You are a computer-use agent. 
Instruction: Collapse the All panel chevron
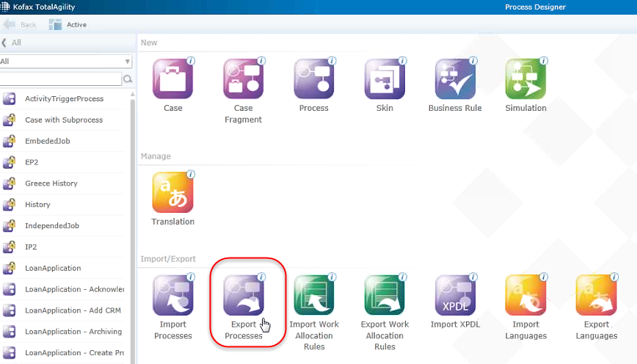[4, 43]
